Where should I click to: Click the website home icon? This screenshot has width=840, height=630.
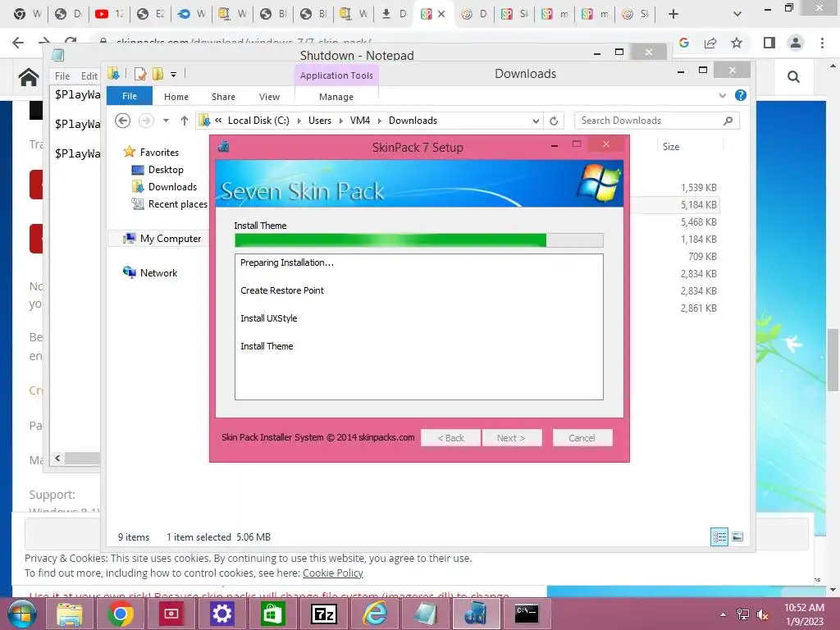click(29, 78)
